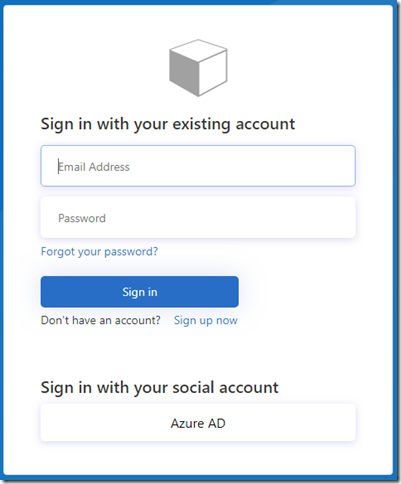
Task: Click the 'Sign in with your existing account' heading
Action: click(x=168, y=124)
